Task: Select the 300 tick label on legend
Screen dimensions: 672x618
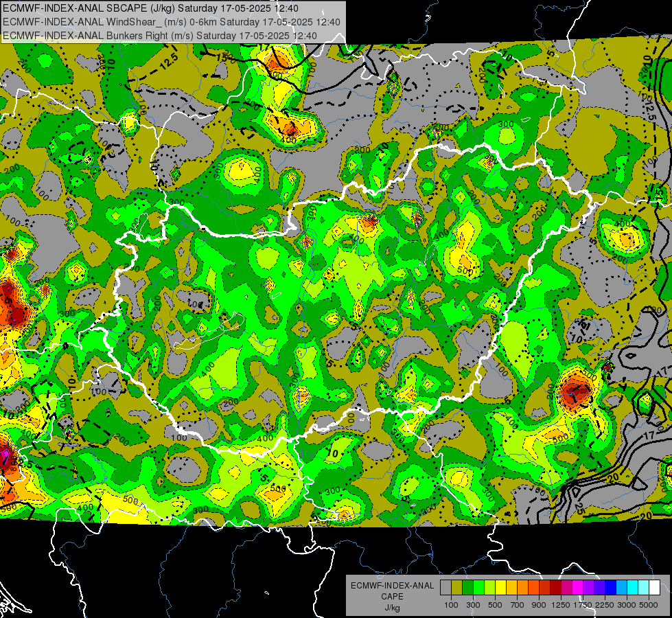Action: (x=473, y=605)
